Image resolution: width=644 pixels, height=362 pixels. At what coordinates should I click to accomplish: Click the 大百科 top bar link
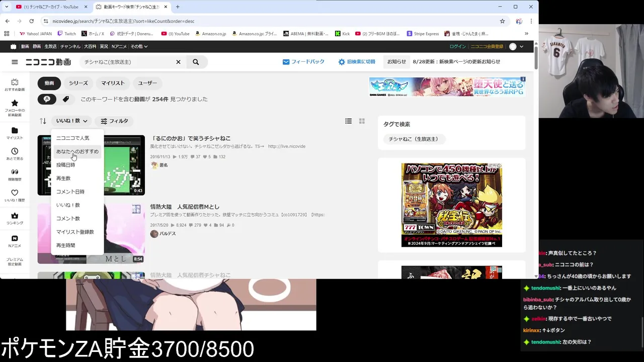click(x=91, y=46)
